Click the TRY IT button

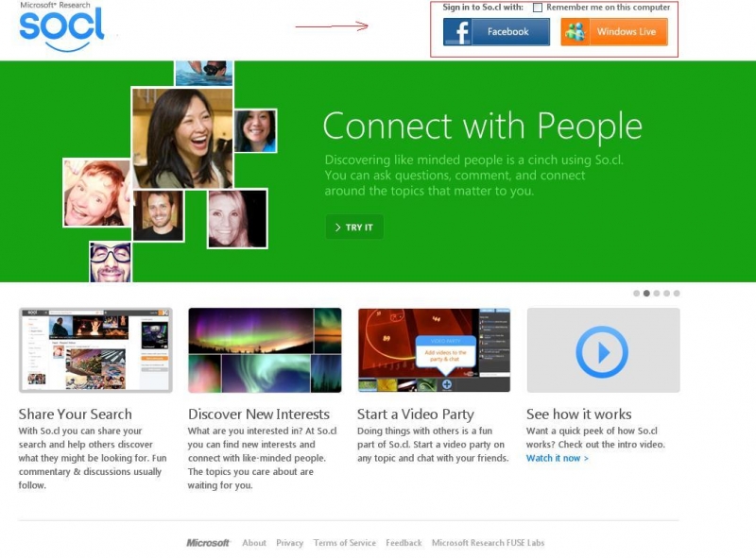pyautogui.click(x=354, y=227)
